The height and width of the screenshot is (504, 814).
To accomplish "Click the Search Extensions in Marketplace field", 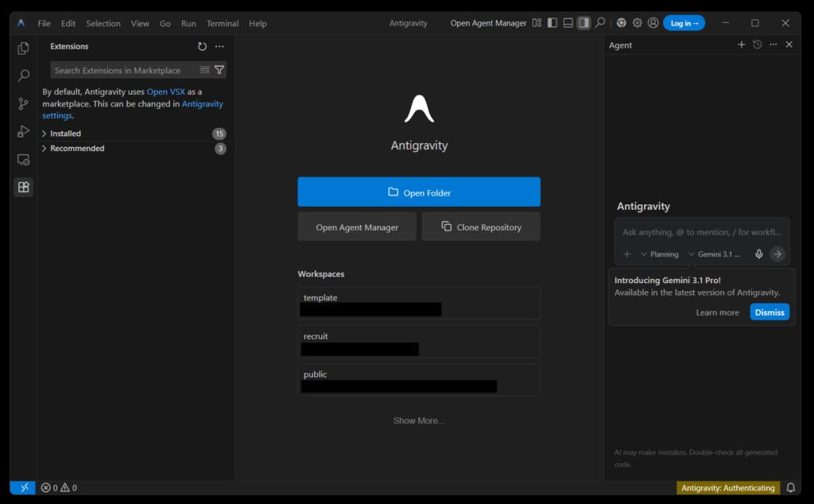I will tap(123, 71).
